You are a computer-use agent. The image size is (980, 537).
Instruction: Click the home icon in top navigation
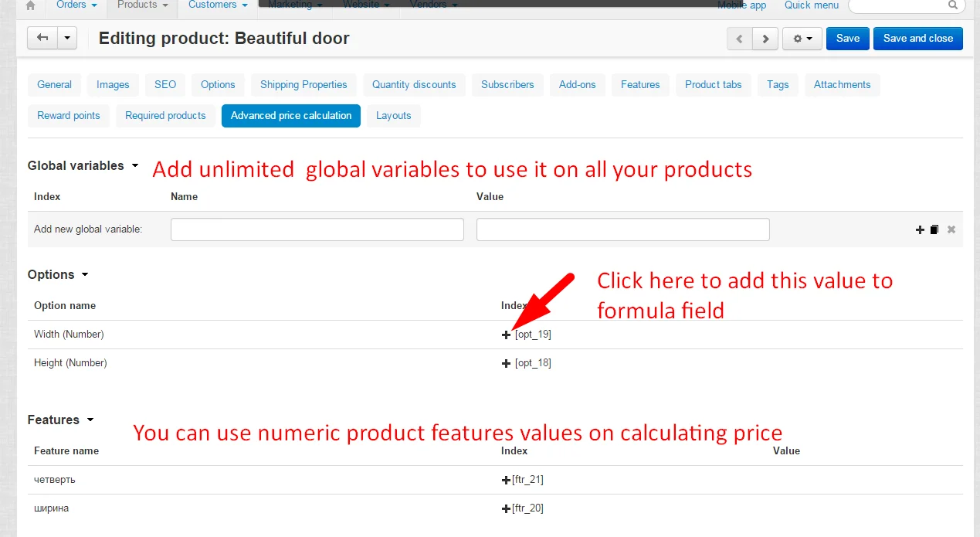click(30, 5)
